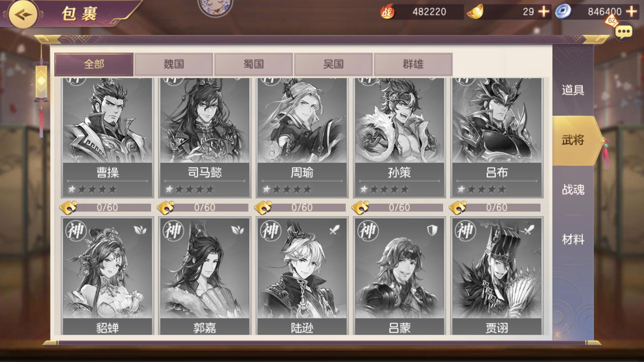Open the 战魂 side category

573,190
